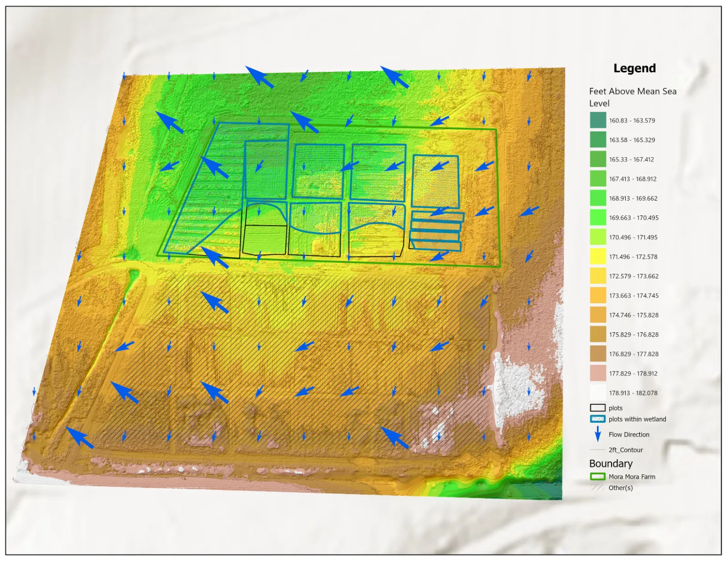
Task: Click the striped wetland plot stack on map
Action: tap(436, 231)
